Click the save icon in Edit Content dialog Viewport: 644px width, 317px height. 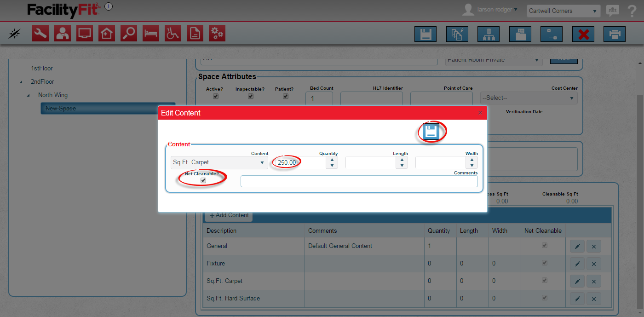tap(431, 132)
